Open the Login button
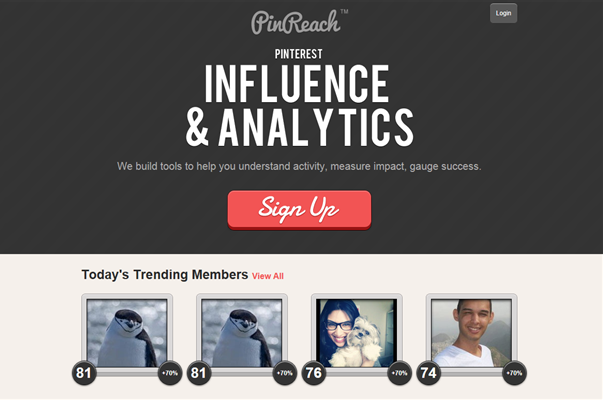Viewport: 603px width, 400px height. pyautogui.click(x=503, y=13)
